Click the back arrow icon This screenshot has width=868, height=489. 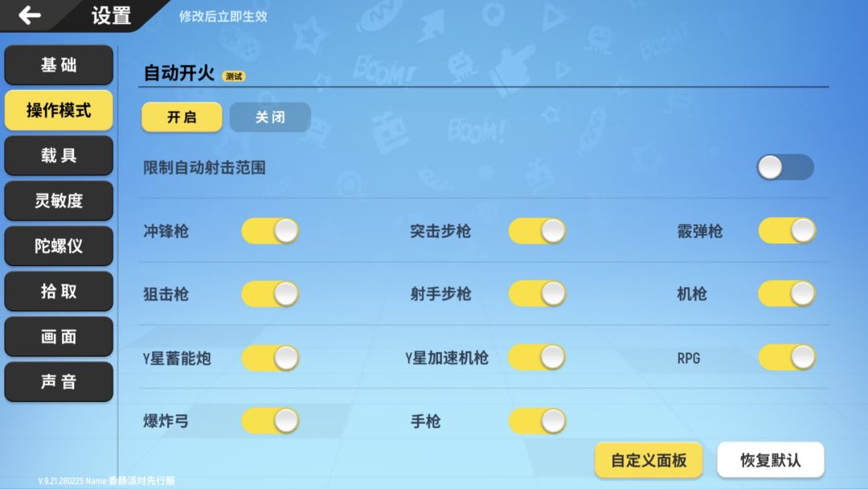tap(30, 15)
